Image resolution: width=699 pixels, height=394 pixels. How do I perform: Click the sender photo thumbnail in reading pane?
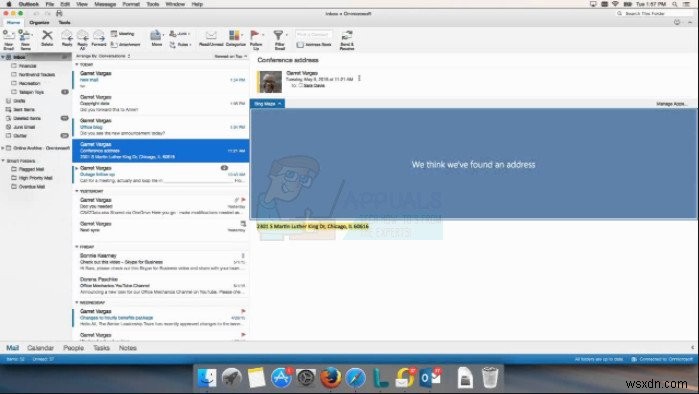point(270,82)
